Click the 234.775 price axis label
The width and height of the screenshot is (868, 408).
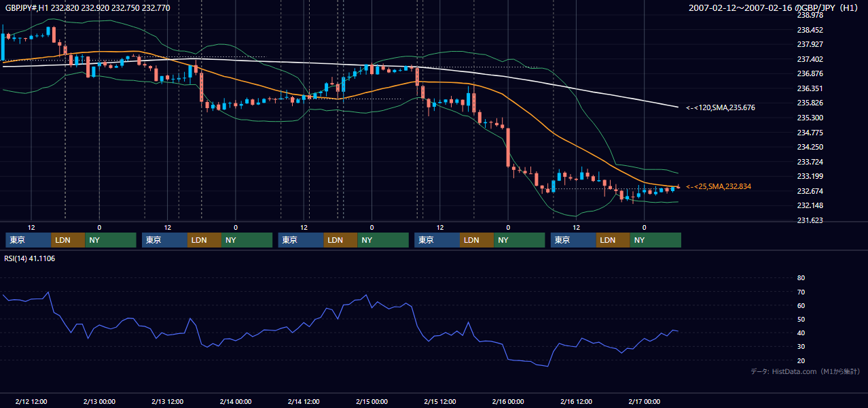[810, 133]
